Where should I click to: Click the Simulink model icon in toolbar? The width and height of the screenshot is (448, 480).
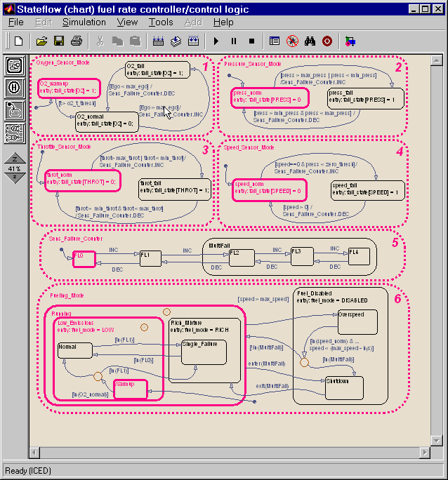coord(350,41)
